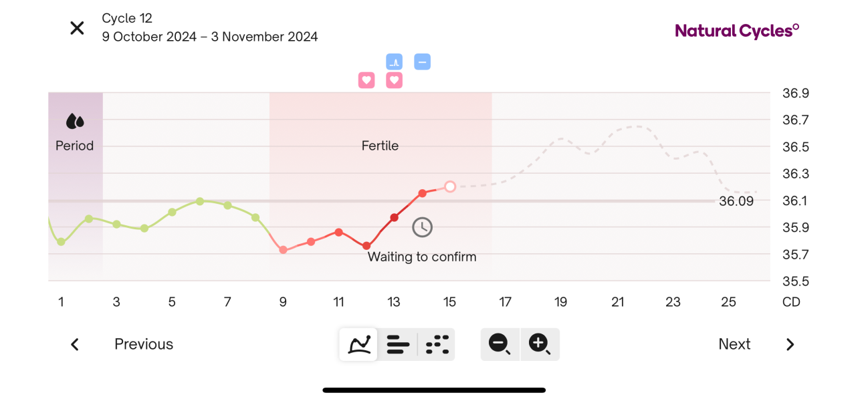The image size is (868, 401).
Task: Click the back chevron arrow
Action: click(x=74, y=344)
